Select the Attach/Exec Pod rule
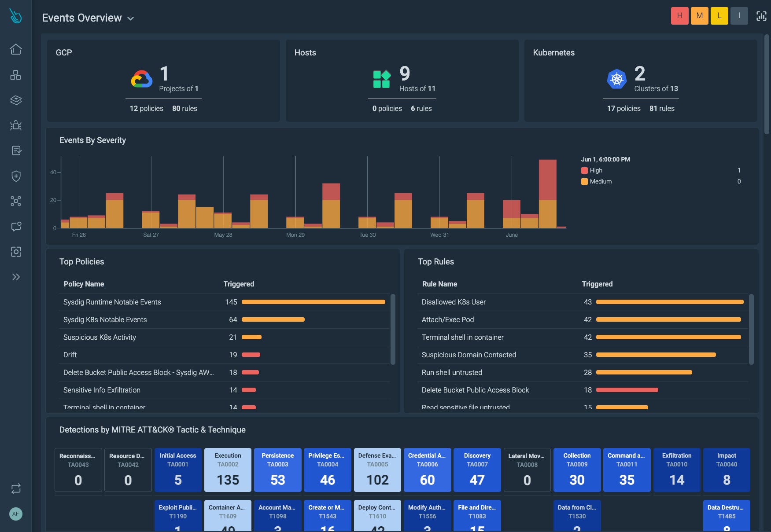This screenshot has width=771, height=532. point(583,320)
